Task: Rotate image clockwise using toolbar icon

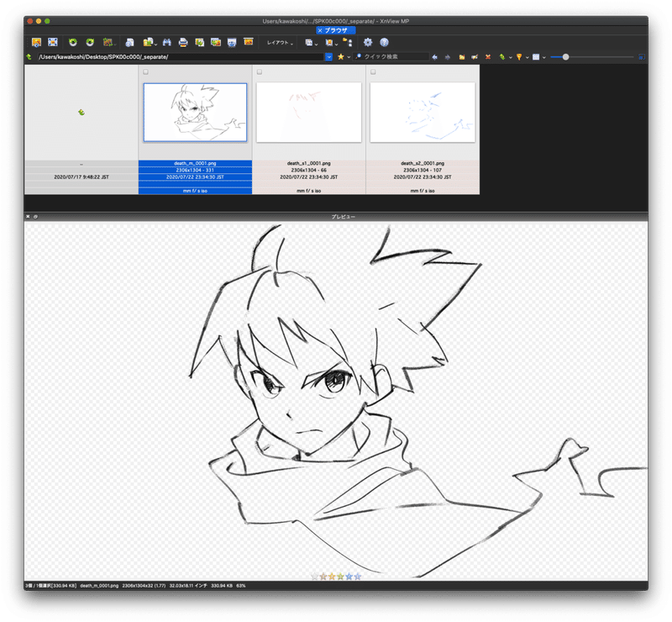Action: pos(90,42)
